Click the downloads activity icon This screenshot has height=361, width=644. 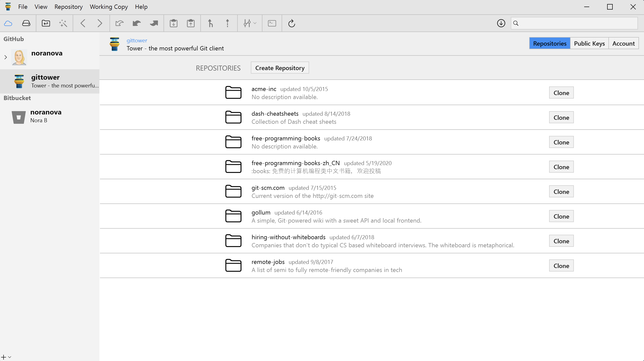[x=501, y=23]
